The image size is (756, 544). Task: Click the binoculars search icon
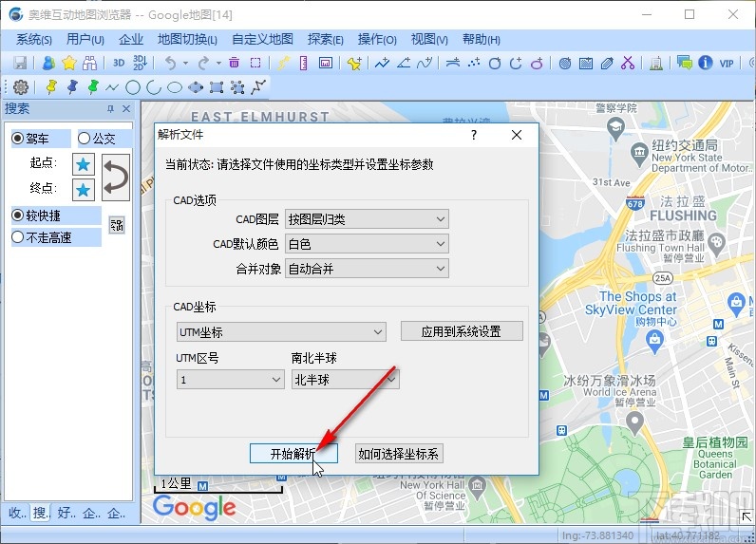(x=89, y=63)
